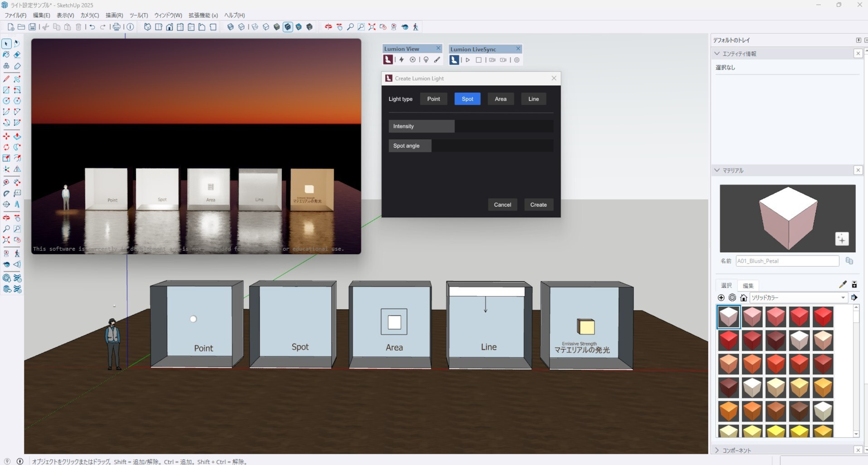Start LiveSync with play icon
The image size is (868, 465).
(x=468, y=60)
